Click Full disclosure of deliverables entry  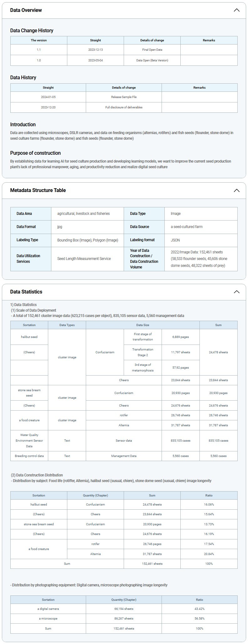124,107
